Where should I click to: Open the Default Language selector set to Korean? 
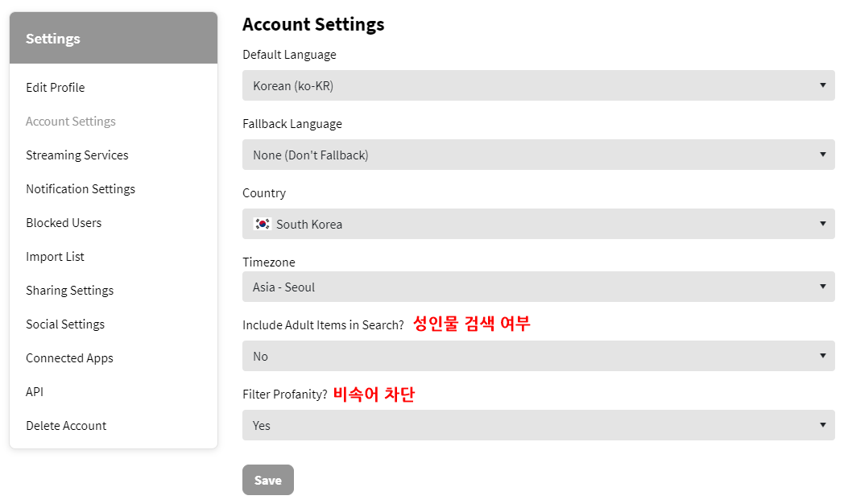point(538,85)
